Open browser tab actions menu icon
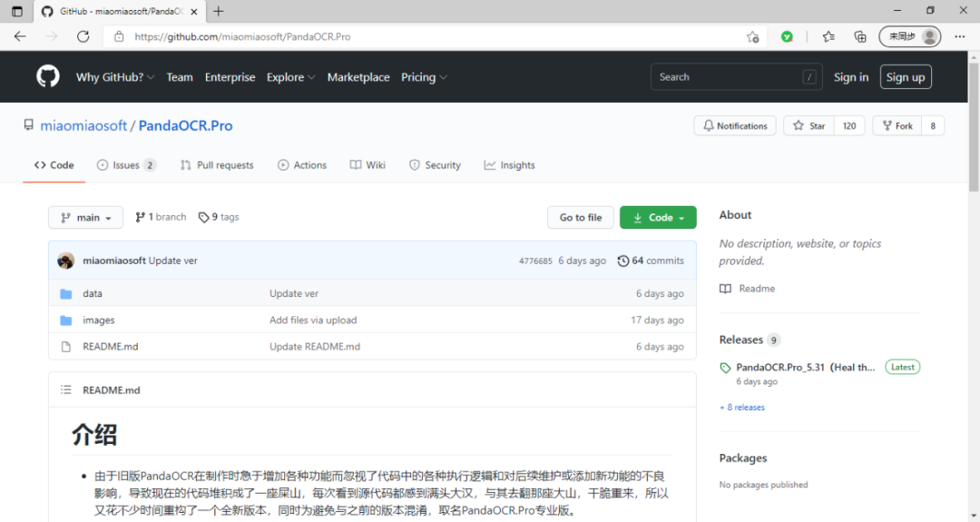The width and height of the screenshot is (980, 522). point(17,11)
